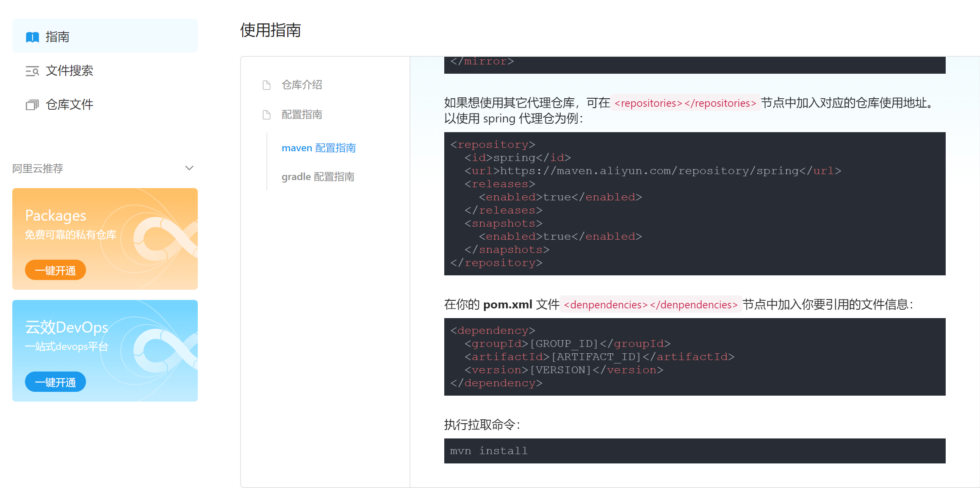Open the 指南 menu item
Image resolution: width=980 pixels, height=488 pixels.
pos(58,37)
